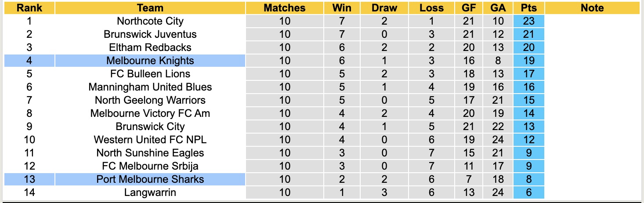Click the GF column header

click(468, 8)
